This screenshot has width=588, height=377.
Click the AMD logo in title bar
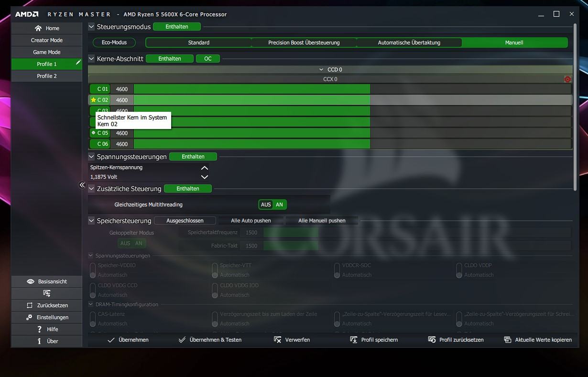(27, 14)
